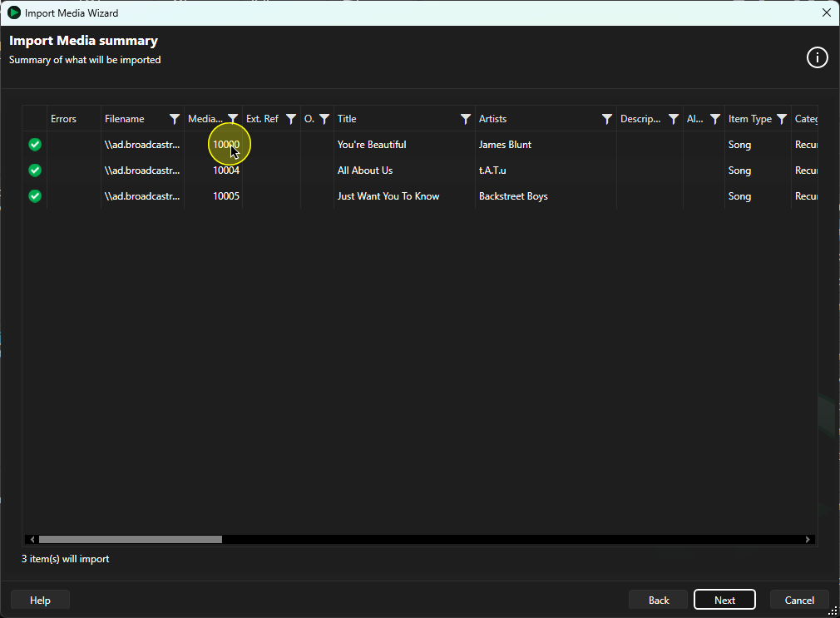This screenshot has width=840, height=618.
Task: Open the Ext. Ref column filter
Action: click(x=291, y=119)
